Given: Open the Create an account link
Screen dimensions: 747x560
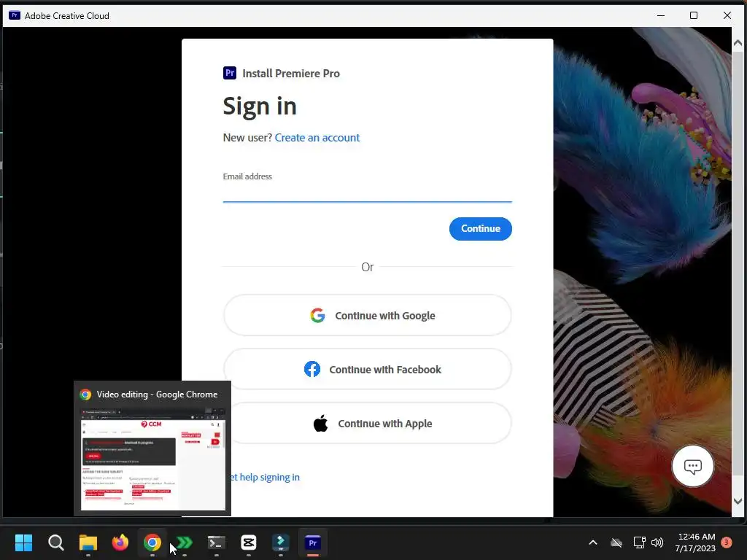Looking at the screenshot, I should tap(317, 138).
